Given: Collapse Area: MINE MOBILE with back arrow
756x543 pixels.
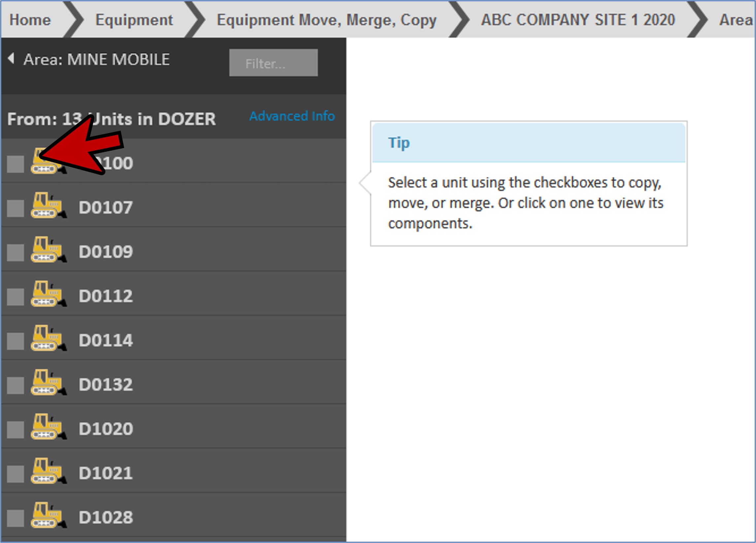Looking at the screenshot, I should click(x=11, y=59).
